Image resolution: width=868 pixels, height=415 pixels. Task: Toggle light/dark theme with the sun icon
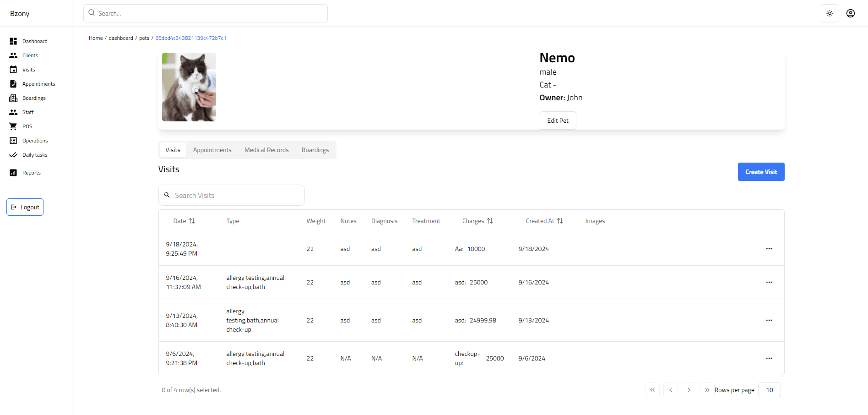[830, 13]
